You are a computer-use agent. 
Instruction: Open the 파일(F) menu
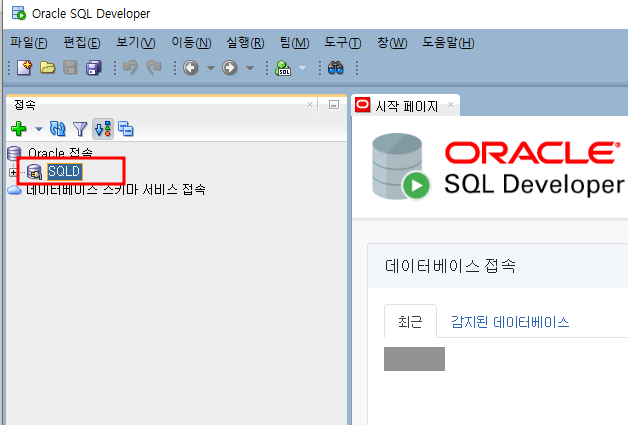coord(28,42)
